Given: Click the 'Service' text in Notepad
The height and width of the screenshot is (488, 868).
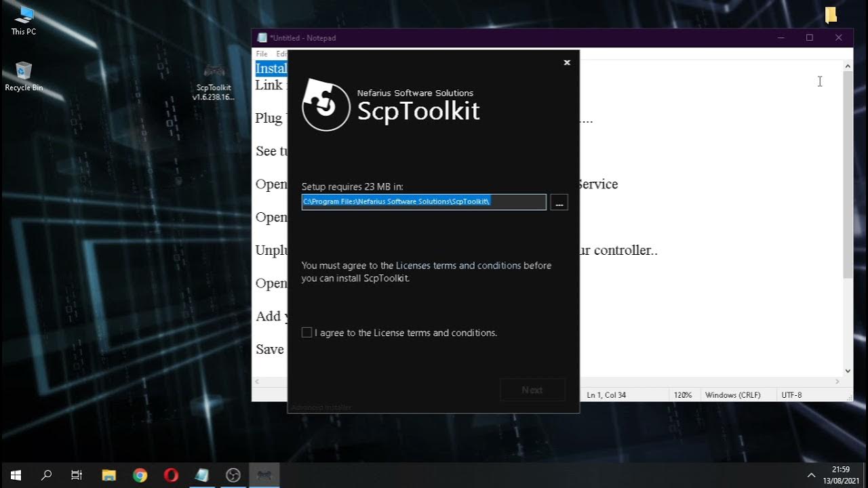Looking at the screenshot, I should click(599, 184).
